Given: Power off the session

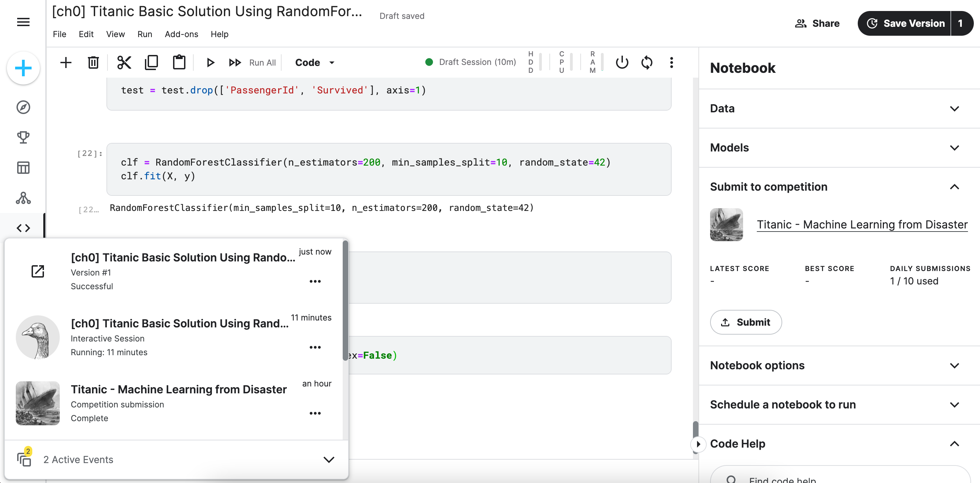Looking at the screenshot, I should pyautogui.click(x=622, y=63).
